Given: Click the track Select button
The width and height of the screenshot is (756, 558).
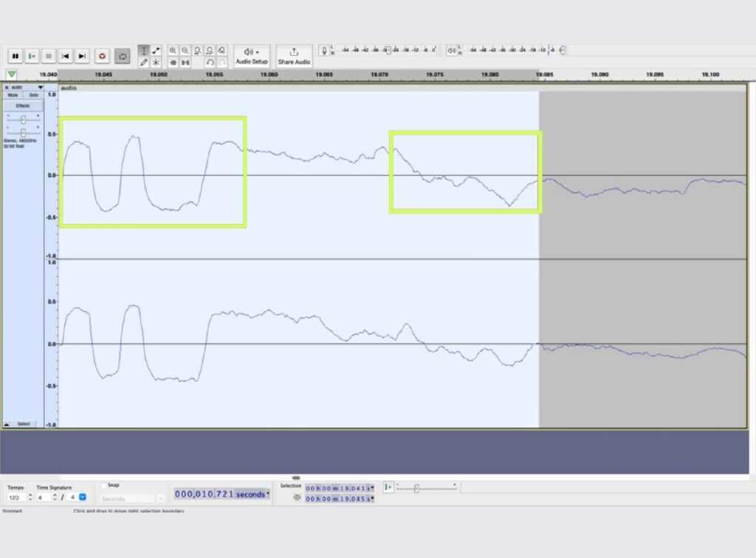Looking at the screenshot, I should click(24, 424).
